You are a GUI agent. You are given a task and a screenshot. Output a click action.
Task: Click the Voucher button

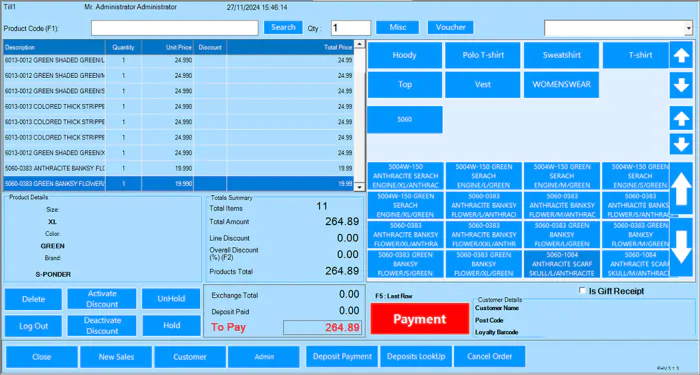pyautogui.click(x=450, y=27)
